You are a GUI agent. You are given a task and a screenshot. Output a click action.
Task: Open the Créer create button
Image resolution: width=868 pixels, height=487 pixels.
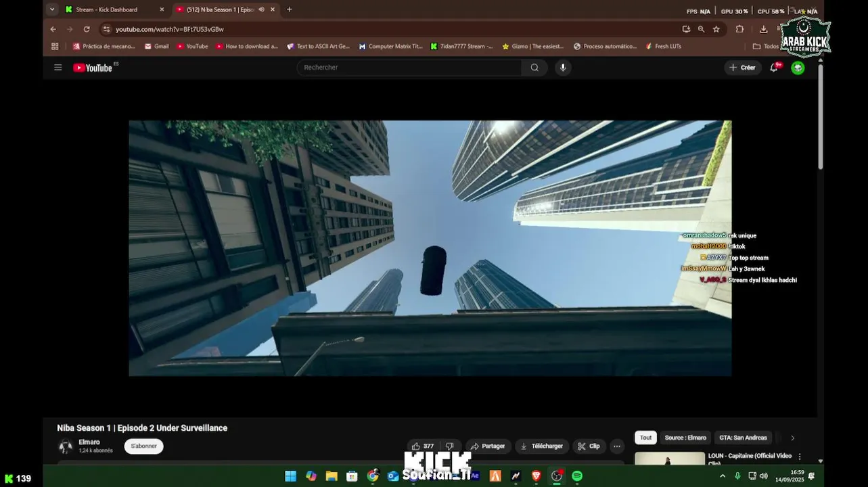pyautogui.click(x=742, y=68)
